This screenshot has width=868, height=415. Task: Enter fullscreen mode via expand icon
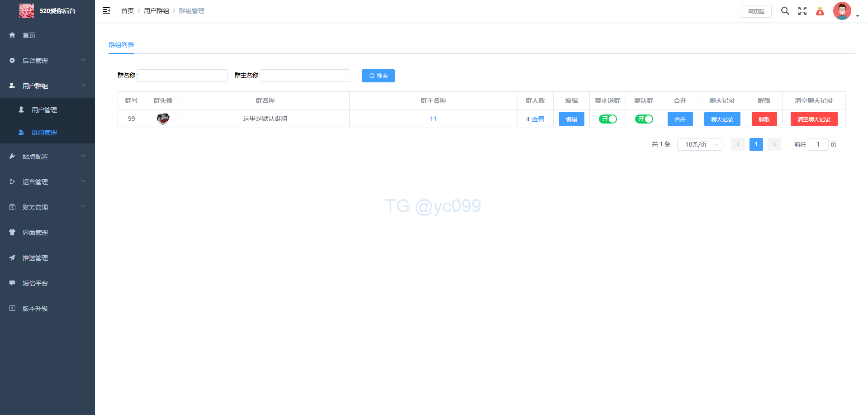(x=802, y=11)
